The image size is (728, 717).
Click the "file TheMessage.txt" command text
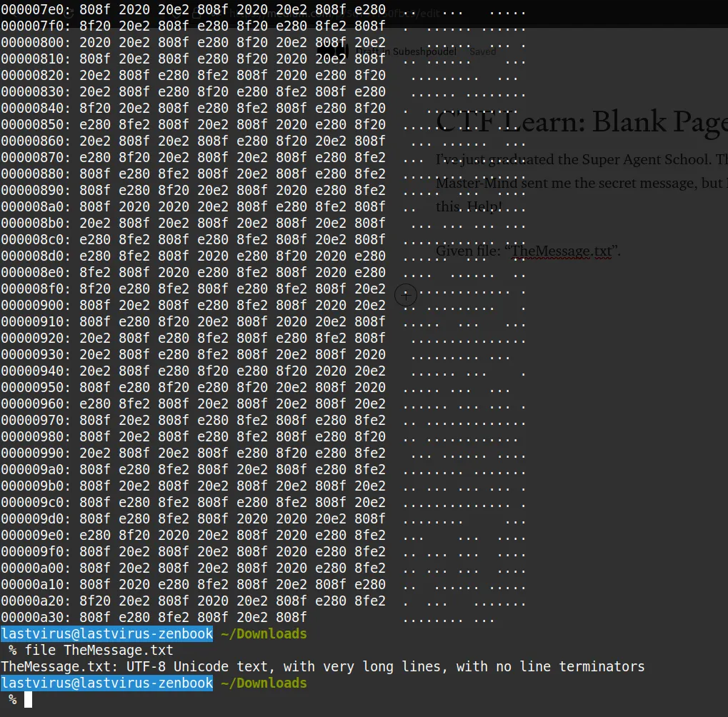(x=99, y=650)
